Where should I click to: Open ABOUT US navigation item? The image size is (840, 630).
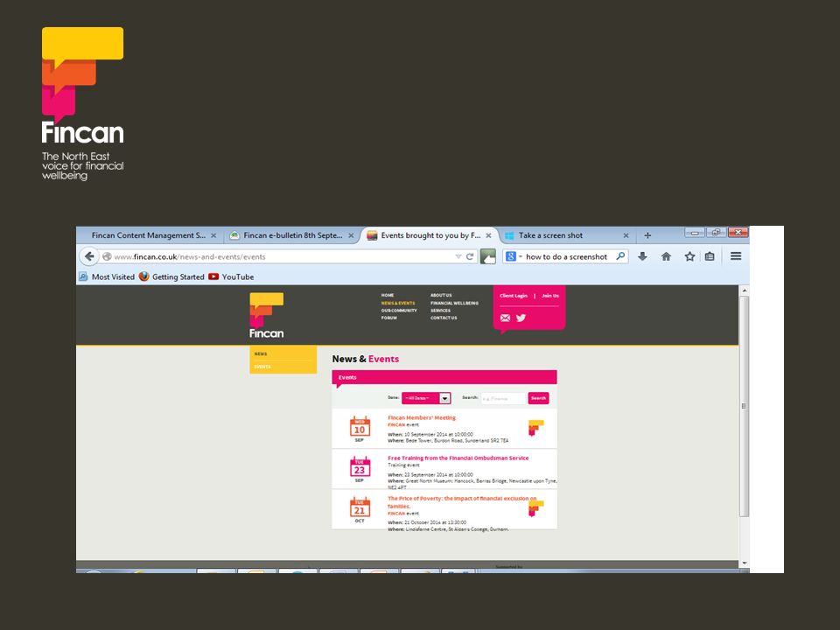tap(441, 295)
